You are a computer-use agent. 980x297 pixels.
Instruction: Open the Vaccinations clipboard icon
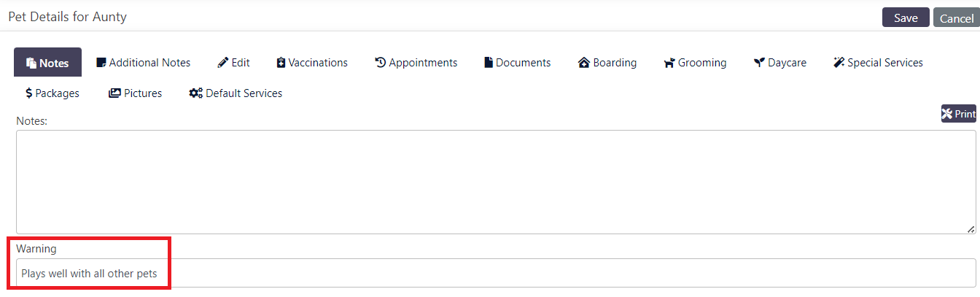[281, 63]
